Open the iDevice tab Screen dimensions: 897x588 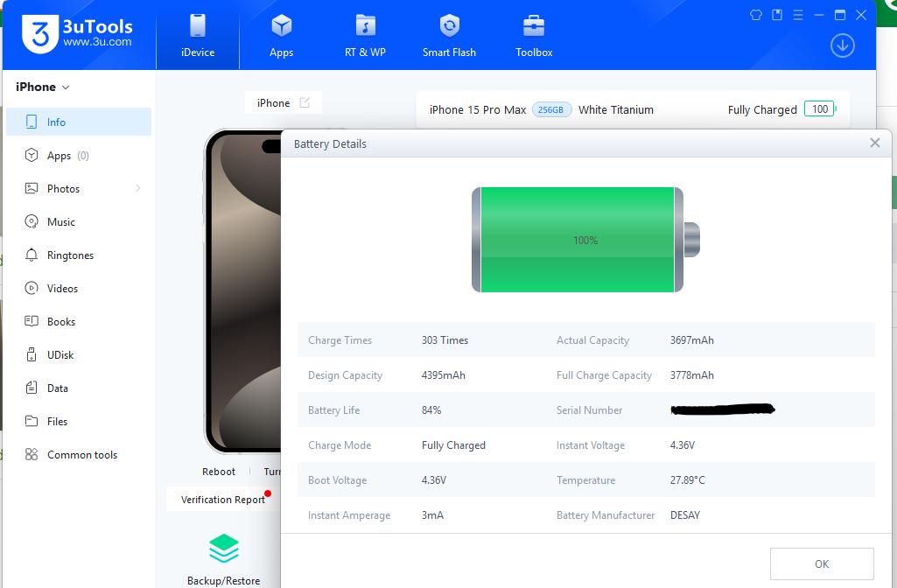click(x=198, y=36)
